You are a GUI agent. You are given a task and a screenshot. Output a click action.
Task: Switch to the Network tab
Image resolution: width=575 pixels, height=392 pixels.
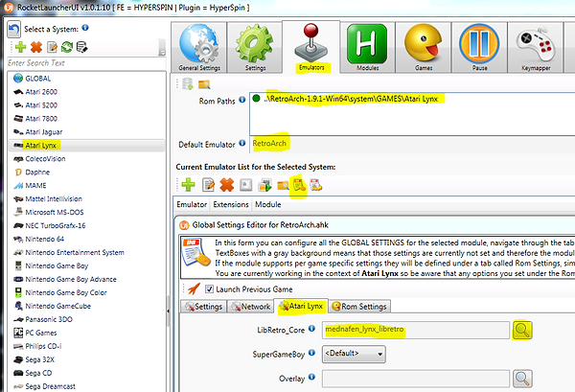pyautogui.click(x=251, y=306)
